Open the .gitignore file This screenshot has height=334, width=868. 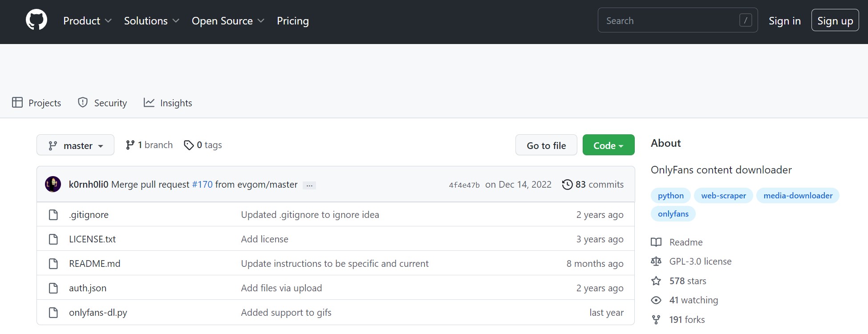[x=89, y=215]
